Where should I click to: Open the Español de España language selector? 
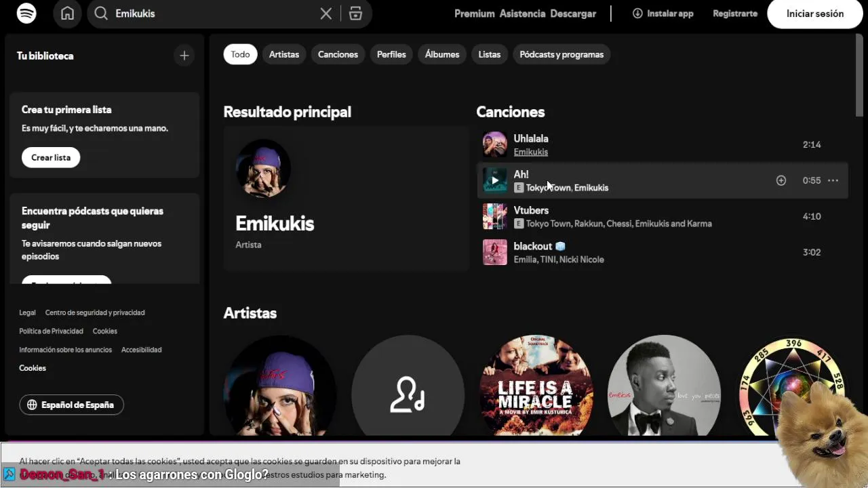click(71, 405)
